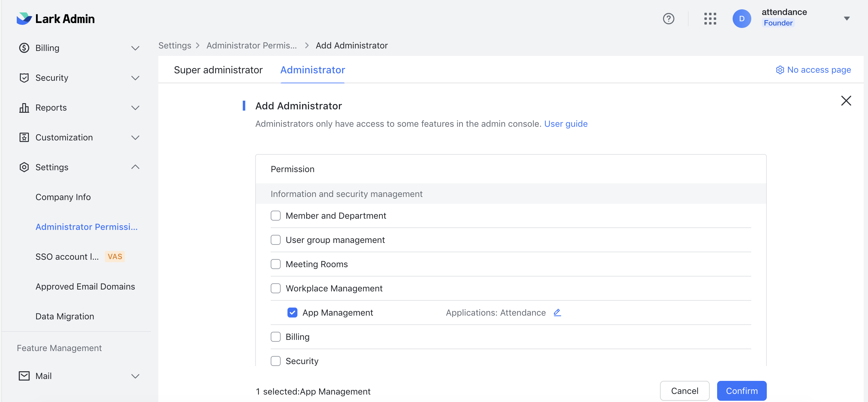868x402 pixels.
Task: Open the help question mark icon
Action: (x=668, y=19)
